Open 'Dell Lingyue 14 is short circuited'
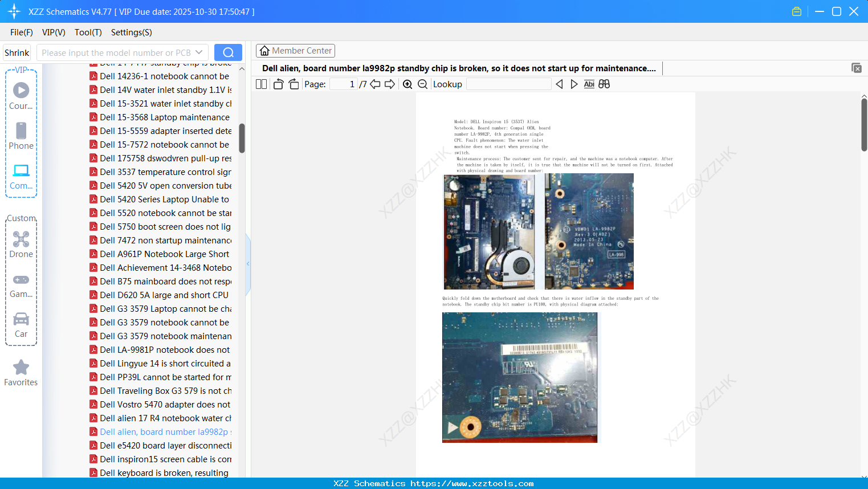Screen dimensions: 868x489 (161, 364)
